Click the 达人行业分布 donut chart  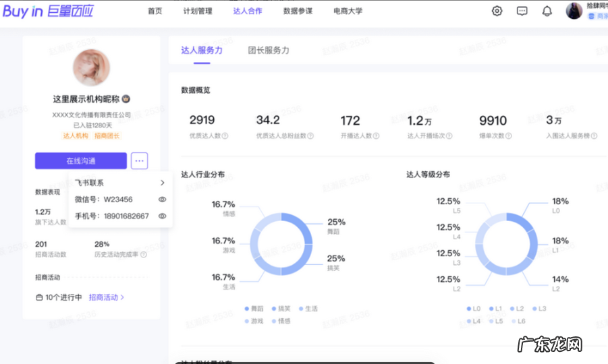click(281, 244)
